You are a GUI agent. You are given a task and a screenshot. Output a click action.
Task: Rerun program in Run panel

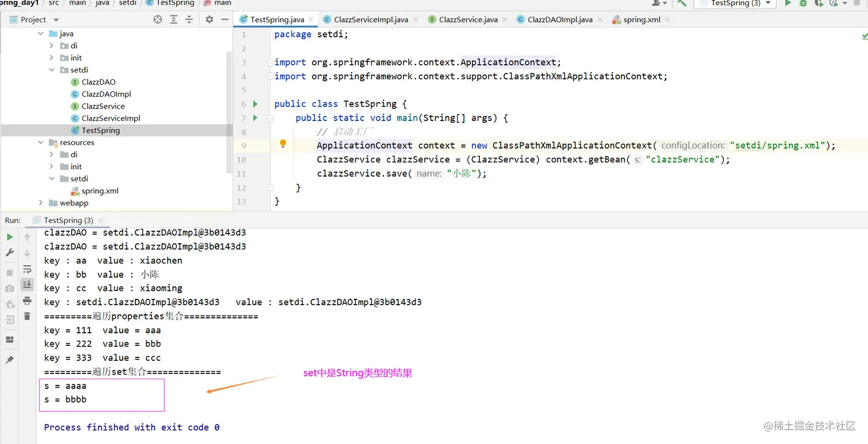pos(10,237)
